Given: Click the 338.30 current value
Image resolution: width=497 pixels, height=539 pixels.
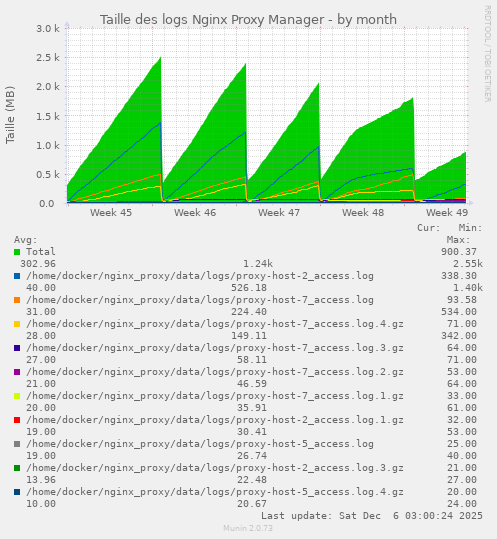Looking at the screenshot, I should (459, 276).
